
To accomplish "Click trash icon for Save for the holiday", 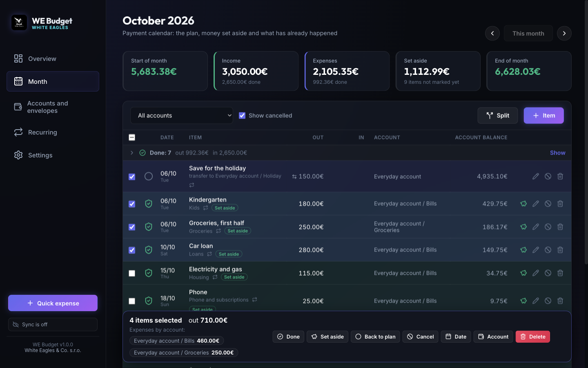I will click(x=560, y=176).
